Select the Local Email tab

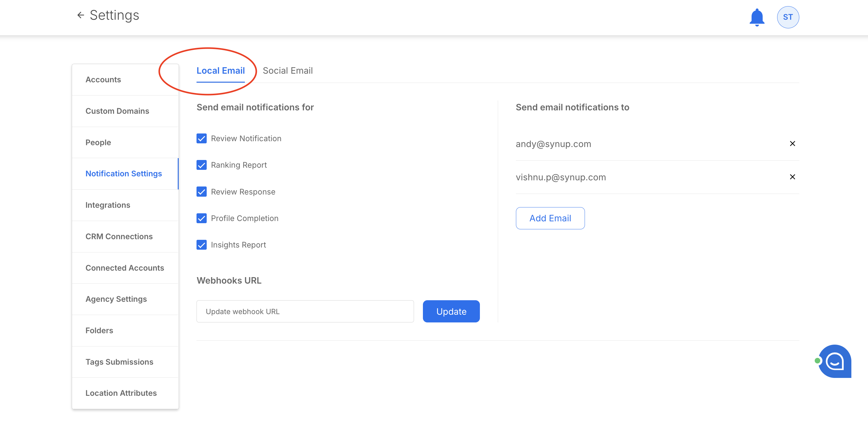tap(220, 71)
